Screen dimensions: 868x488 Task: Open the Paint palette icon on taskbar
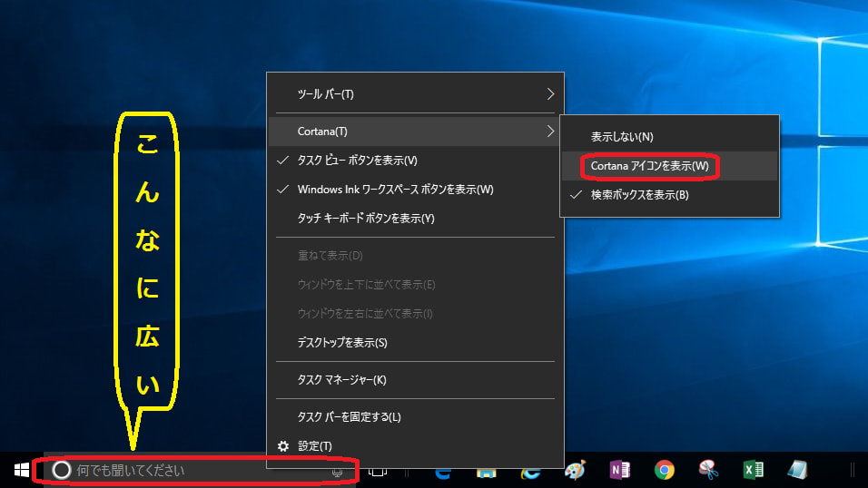pos(575,470)
